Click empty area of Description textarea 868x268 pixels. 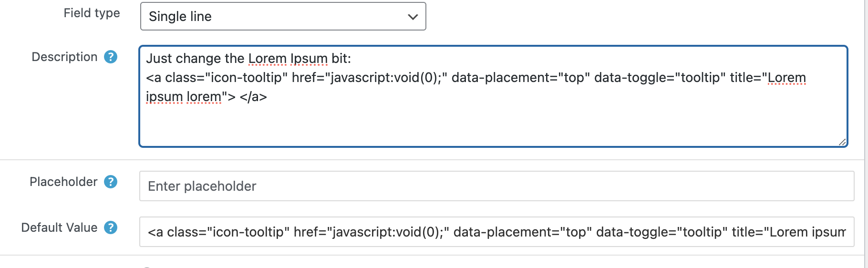[x=493, y=124]
